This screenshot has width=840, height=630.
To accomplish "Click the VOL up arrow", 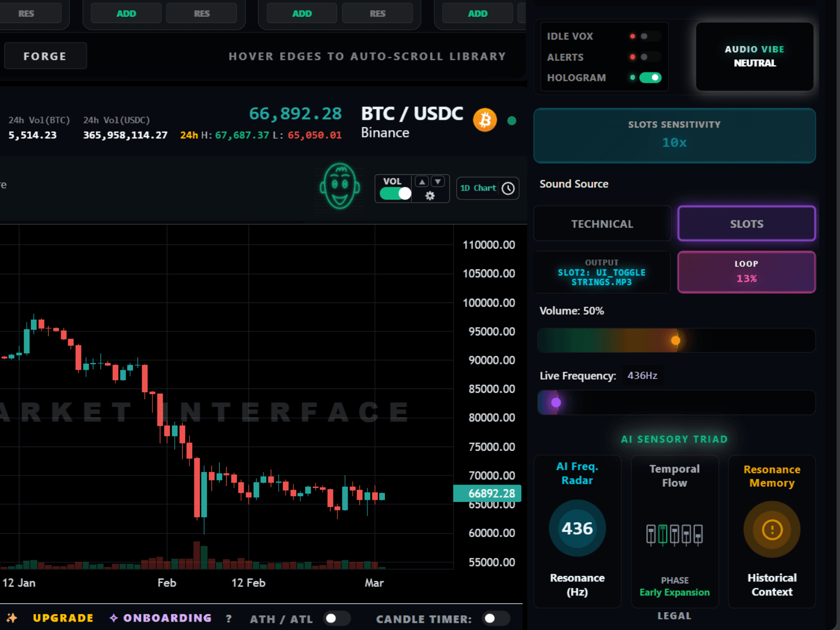I will pyautogui.click(x=422, y=182).
